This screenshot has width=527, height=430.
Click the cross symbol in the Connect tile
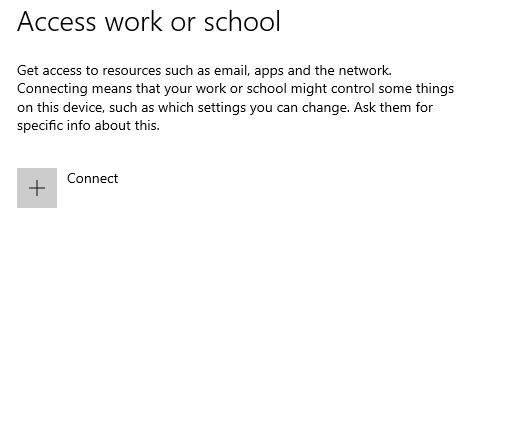click(x=37, y=188)
